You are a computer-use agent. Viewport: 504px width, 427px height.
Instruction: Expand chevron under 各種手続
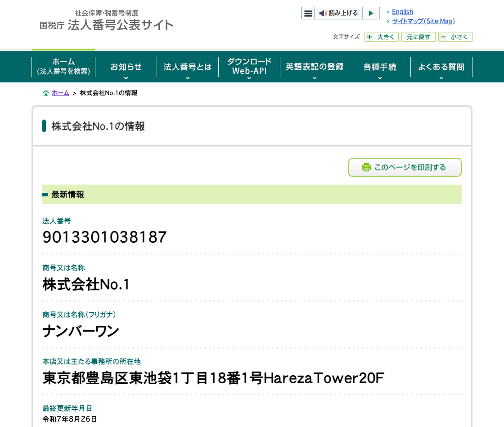(380, 78)
